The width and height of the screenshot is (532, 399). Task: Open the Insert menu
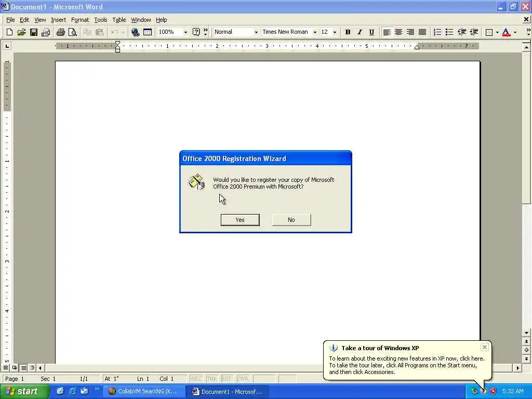[x=58, y=20]
